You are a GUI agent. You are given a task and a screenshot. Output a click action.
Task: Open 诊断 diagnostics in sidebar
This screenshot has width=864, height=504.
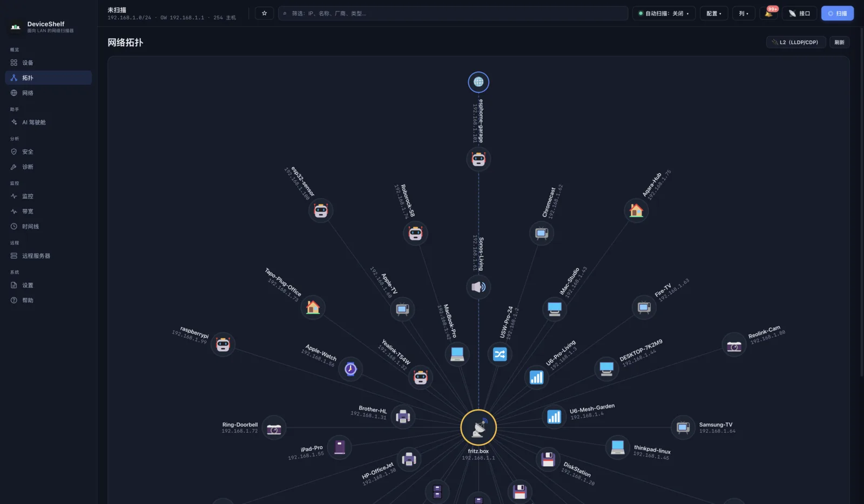click(48, 167)
